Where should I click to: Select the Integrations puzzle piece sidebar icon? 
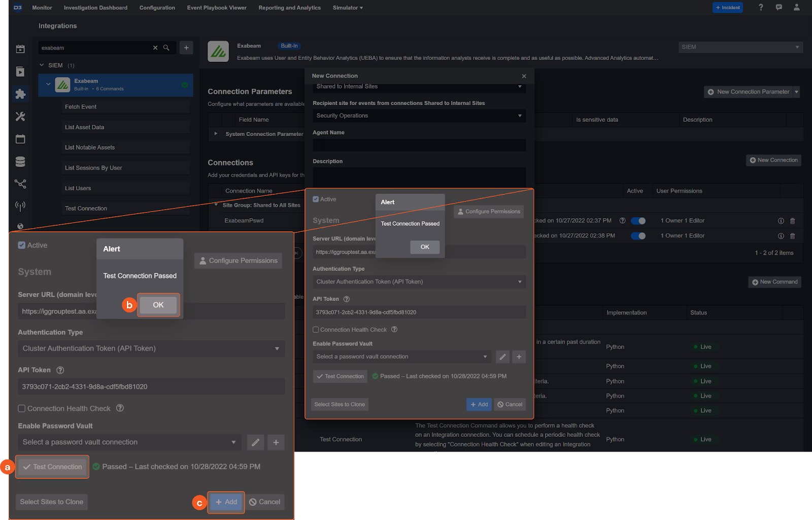[20, 94]
